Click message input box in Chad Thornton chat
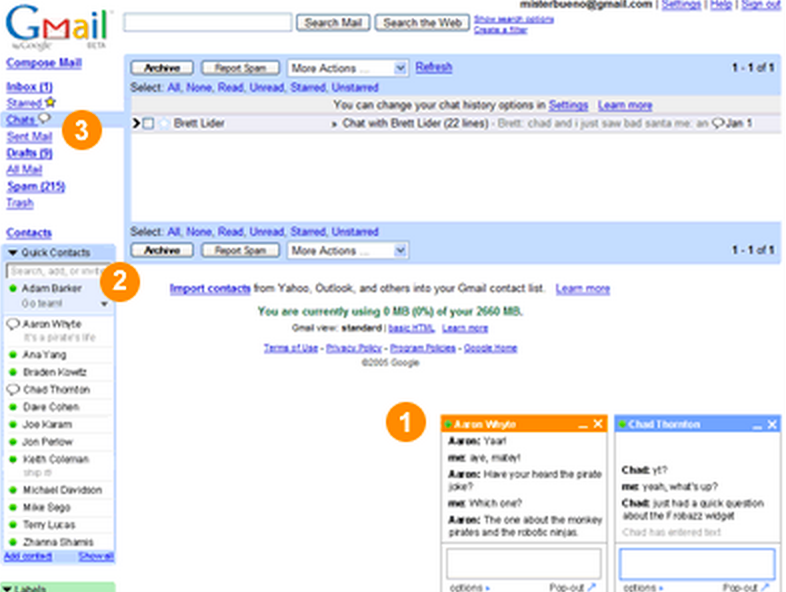Screen dimensions: 786x592 (697, 563)
